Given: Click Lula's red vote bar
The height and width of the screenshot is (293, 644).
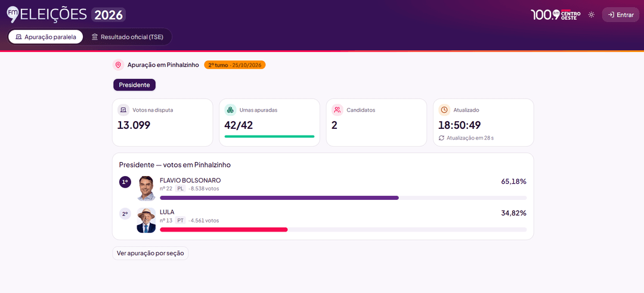Looking at the screenshot, I should tap(224, 229).
